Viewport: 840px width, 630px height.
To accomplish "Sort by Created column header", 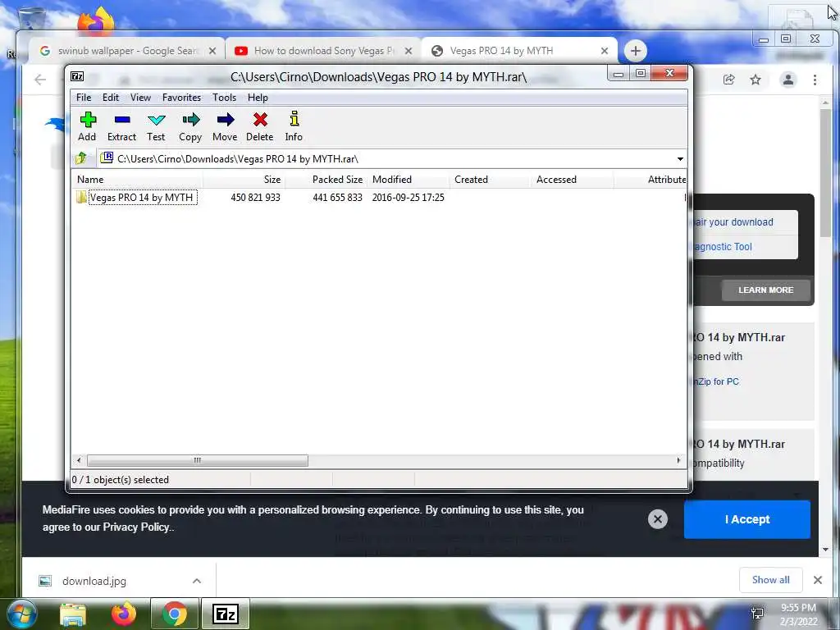I will tap(490, 180).
